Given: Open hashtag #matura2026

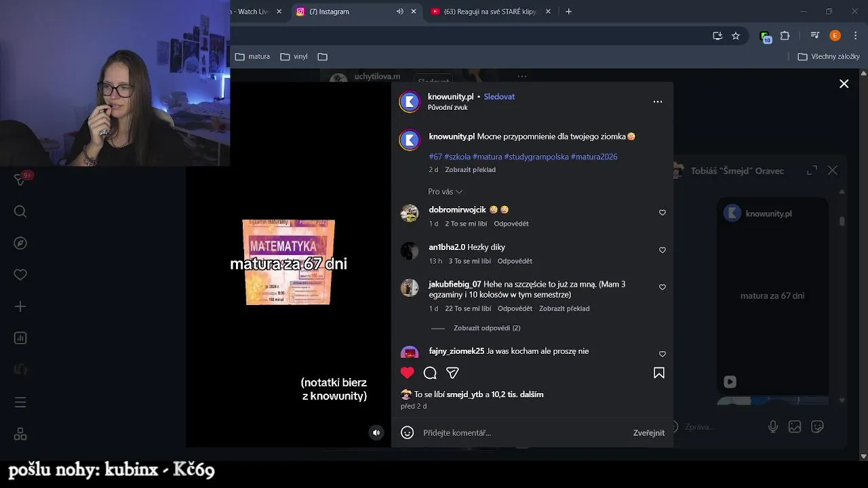Looking at the screenshot, I should tap(594, 157).
